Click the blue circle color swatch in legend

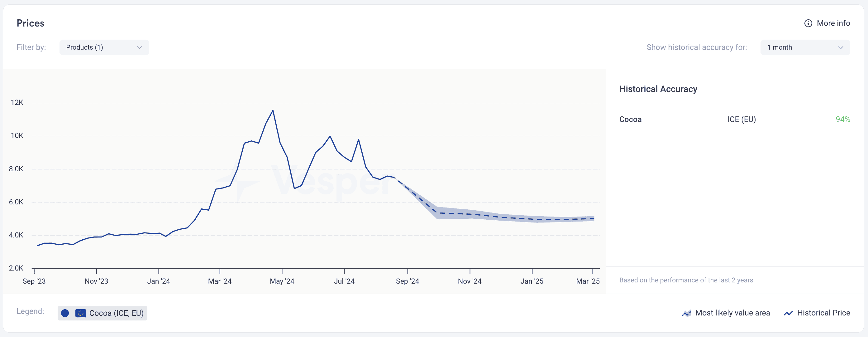tap(65, 313)
